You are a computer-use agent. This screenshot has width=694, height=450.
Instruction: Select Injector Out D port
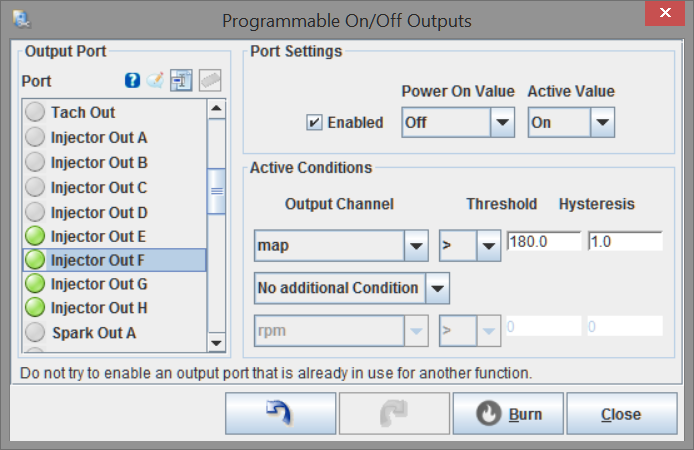[114, 212]
